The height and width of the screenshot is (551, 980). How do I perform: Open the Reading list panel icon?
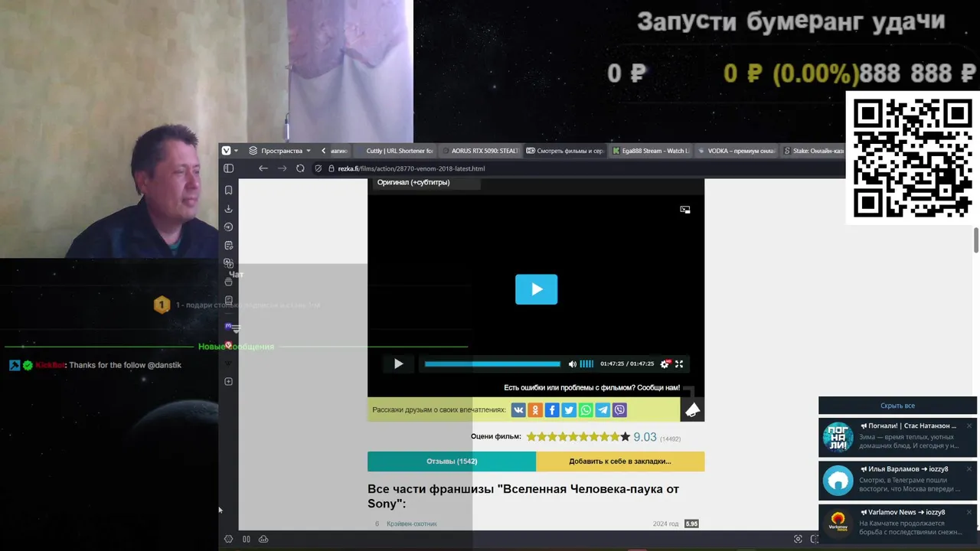pos(228,300)
